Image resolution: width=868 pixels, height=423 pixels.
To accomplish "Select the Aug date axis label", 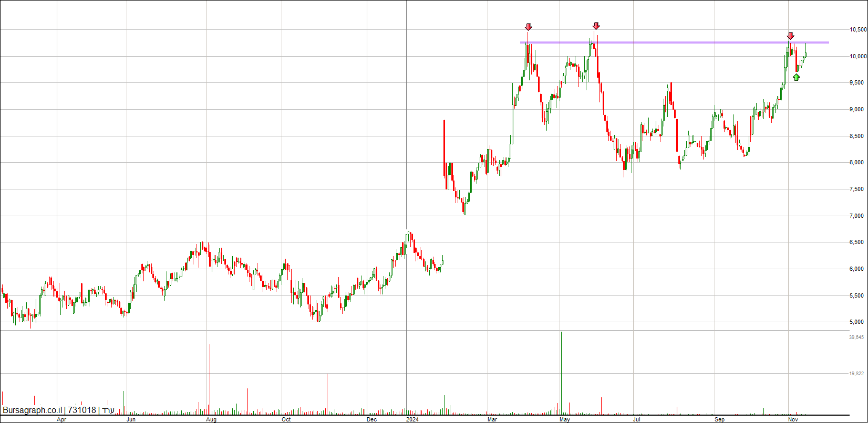I will [x=211, y=419].
